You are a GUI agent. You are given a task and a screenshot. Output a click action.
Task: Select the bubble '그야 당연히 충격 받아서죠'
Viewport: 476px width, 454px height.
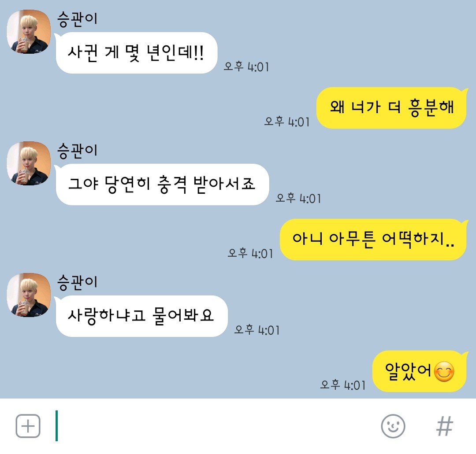162,185
